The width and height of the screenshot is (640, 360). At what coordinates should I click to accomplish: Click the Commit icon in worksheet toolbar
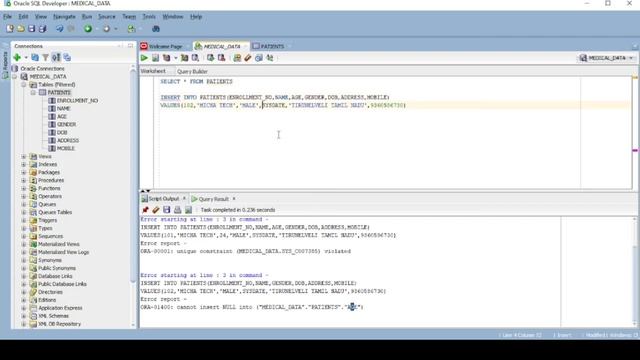[x=211, y=58]
